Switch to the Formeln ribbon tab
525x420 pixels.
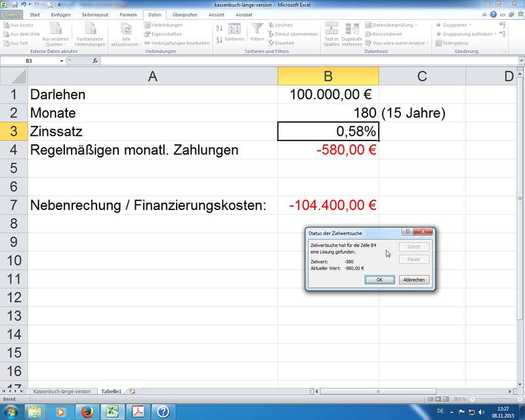[x=128, y=14]
